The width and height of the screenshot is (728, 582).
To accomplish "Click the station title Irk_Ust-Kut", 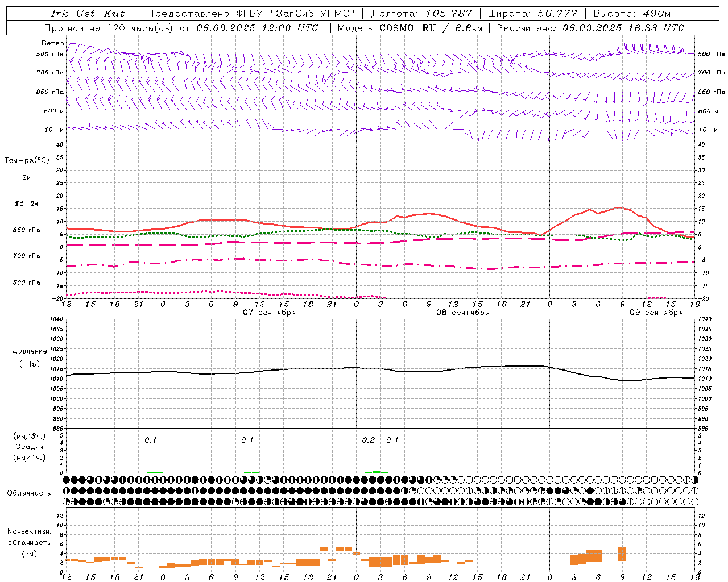I will coord(88,14).
